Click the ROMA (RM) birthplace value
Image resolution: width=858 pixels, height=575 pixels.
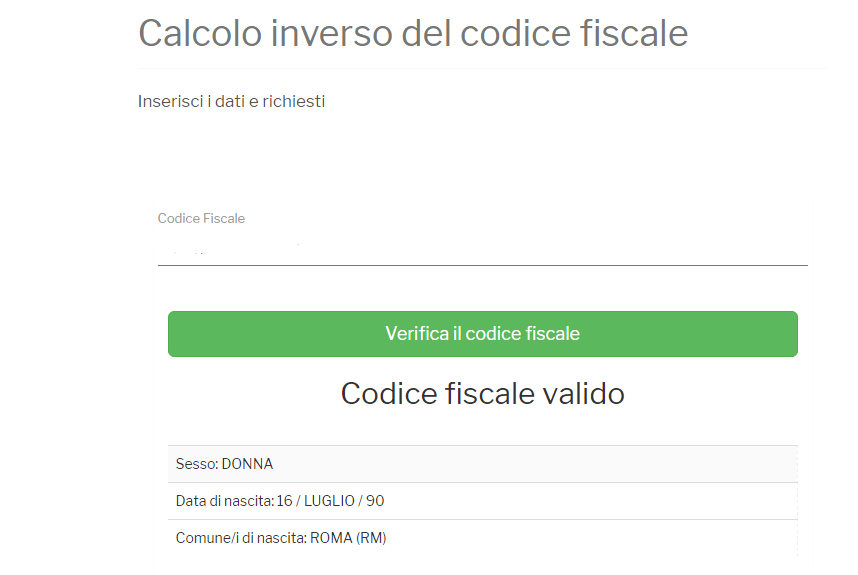pos(348,538)
